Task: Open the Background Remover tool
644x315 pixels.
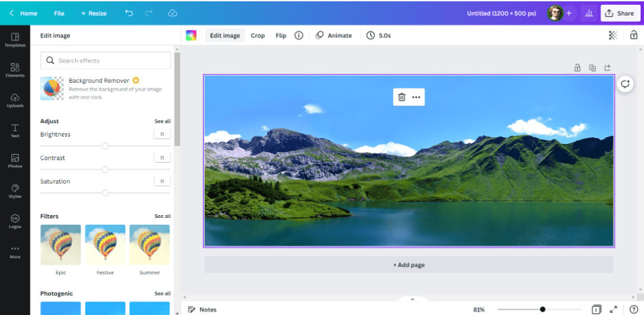Action: click(x=106, y=88)
